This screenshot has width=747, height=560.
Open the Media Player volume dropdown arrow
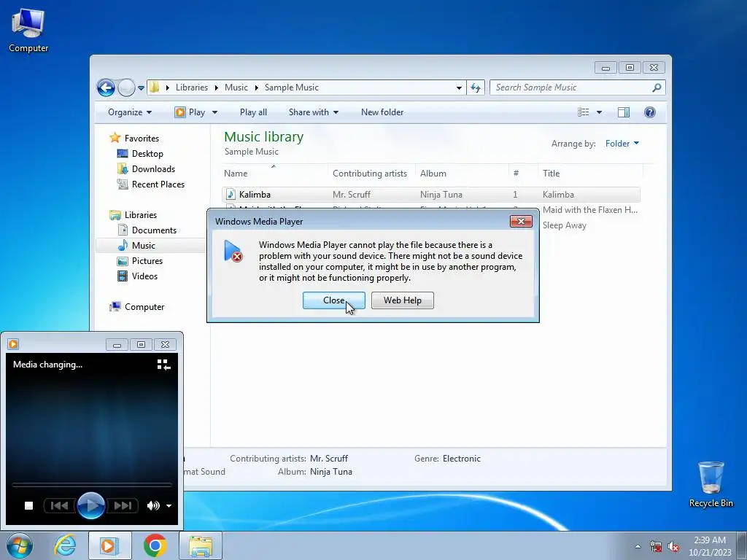169,506
